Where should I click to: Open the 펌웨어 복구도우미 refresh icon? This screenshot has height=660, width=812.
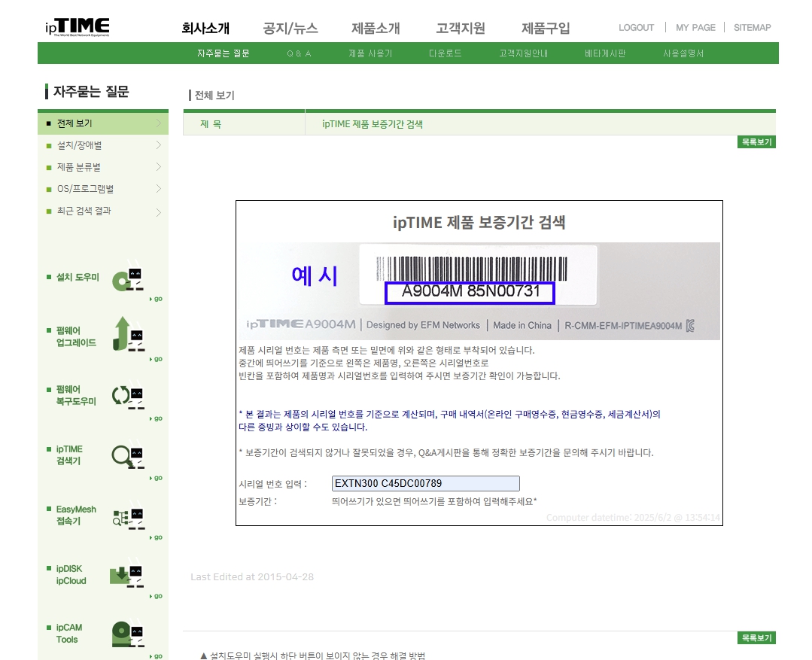pos(128,397)
